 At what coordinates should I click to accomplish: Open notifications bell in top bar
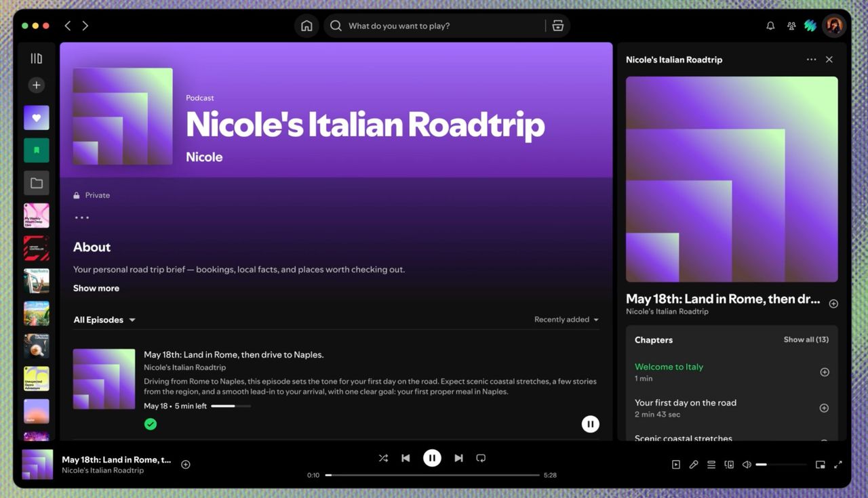click(x=770, y=26)
